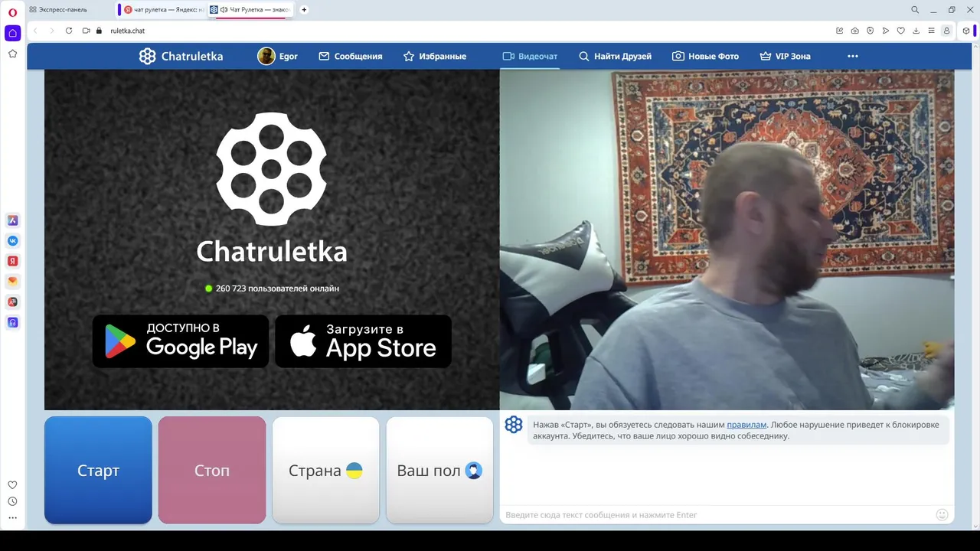
Task: Click the blue Старт button
Action: click(x=98, y=470)
